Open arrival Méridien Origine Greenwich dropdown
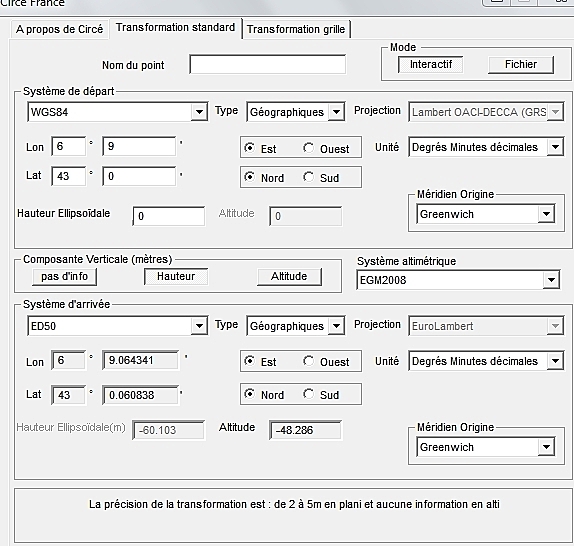574x546 pixels. tap(485, 447)
